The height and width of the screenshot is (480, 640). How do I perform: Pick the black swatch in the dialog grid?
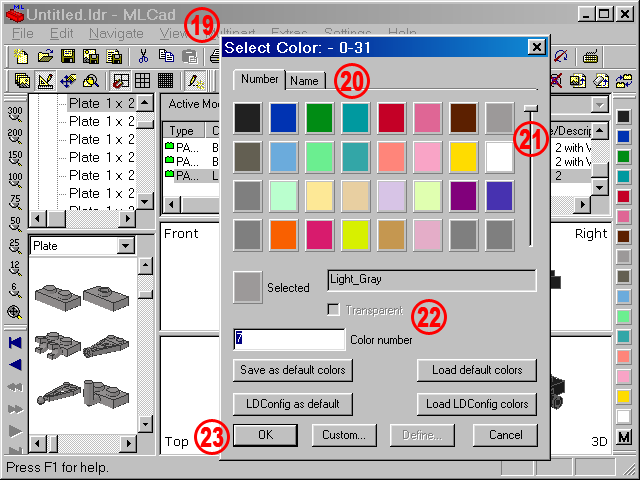tap(247, 118)
